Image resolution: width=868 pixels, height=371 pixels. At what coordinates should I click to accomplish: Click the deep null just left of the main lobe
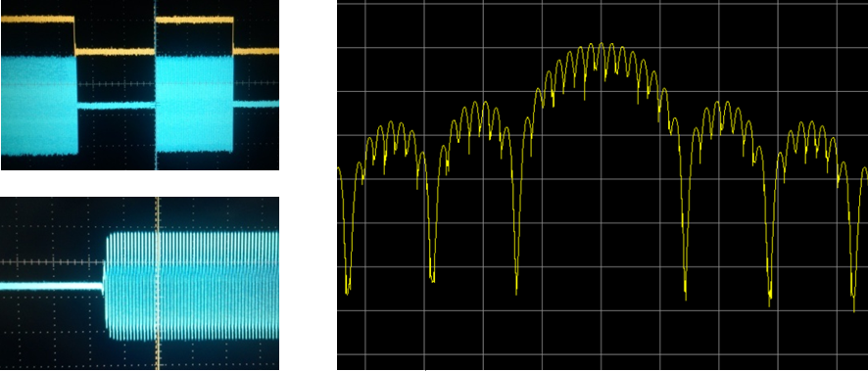pos(517,285)
